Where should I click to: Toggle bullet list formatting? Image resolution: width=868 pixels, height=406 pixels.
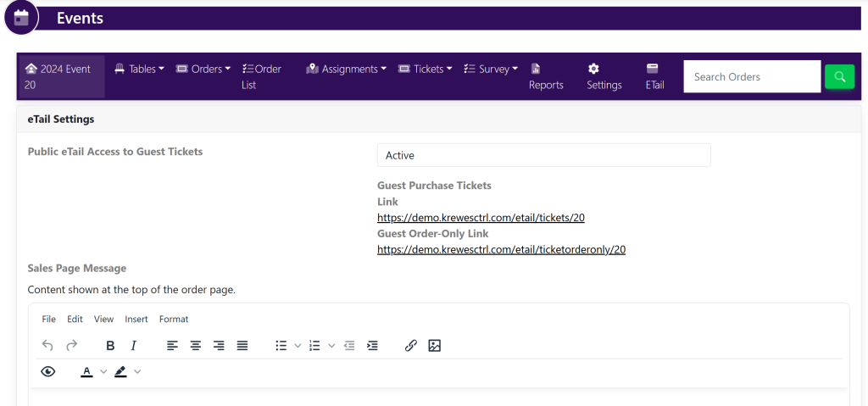[x=281, y=346]
